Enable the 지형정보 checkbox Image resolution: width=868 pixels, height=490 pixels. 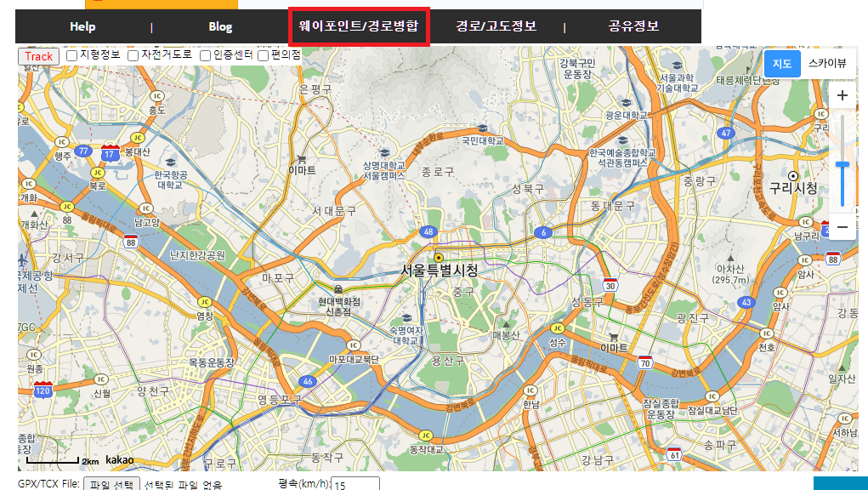72,55
